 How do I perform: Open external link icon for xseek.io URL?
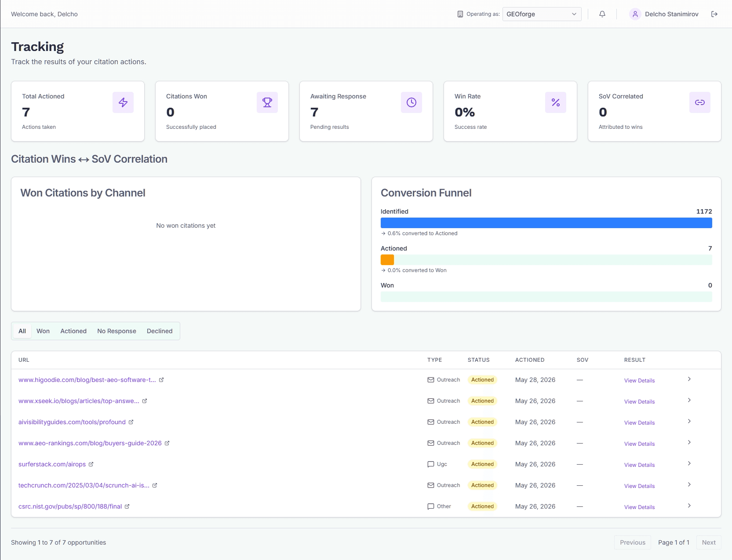pos(145,401)
